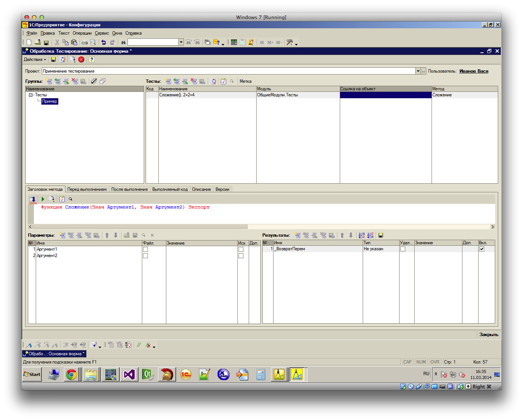The image size is (523, 420).
Task: Refresh the Тесты list
Action: (x=213, y=81)
